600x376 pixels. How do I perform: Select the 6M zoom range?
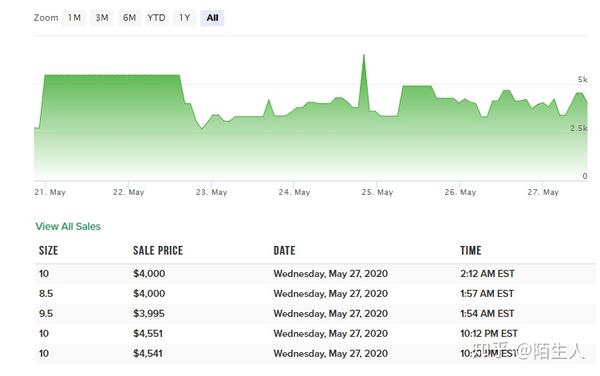pyautogui.click(x=129, y=18)
